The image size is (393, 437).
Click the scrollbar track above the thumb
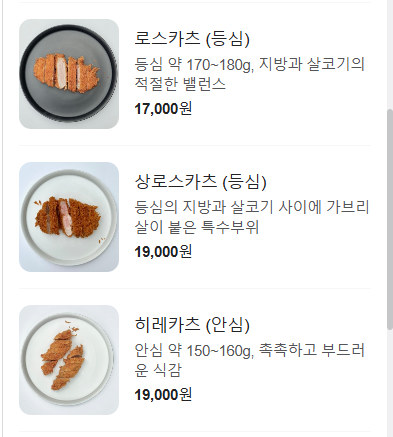coord(390,54)
